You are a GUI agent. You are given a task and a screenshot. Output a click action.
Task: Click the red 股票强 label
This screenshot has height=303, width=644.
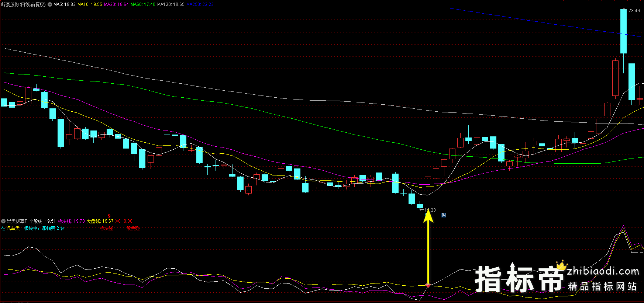coord(133,229)
